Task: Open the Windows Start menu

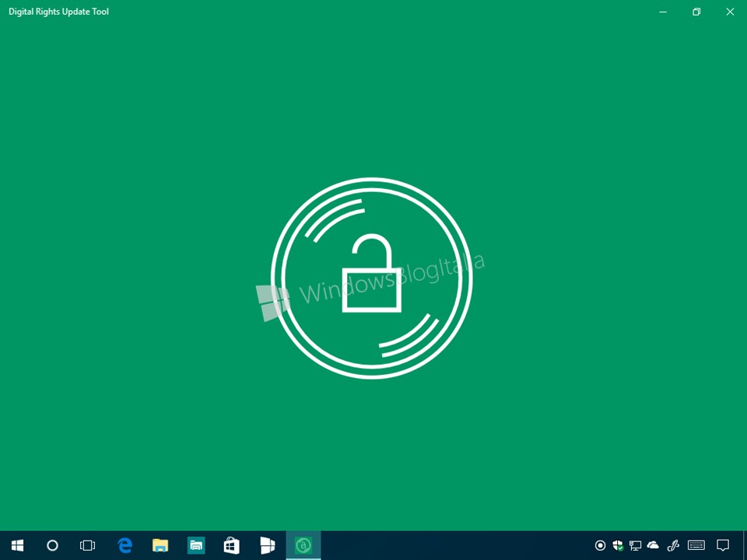Action: [x=18, y=545]
